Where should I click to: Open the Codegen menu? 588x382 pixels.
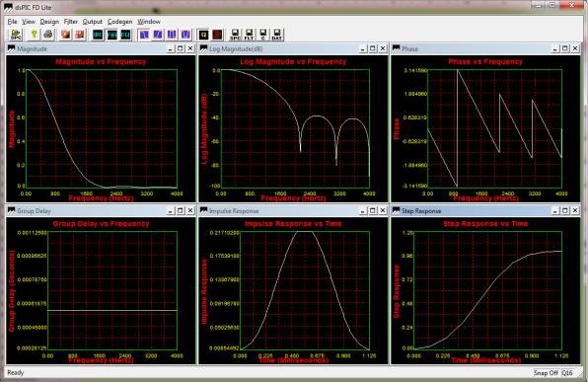point(119,22)
